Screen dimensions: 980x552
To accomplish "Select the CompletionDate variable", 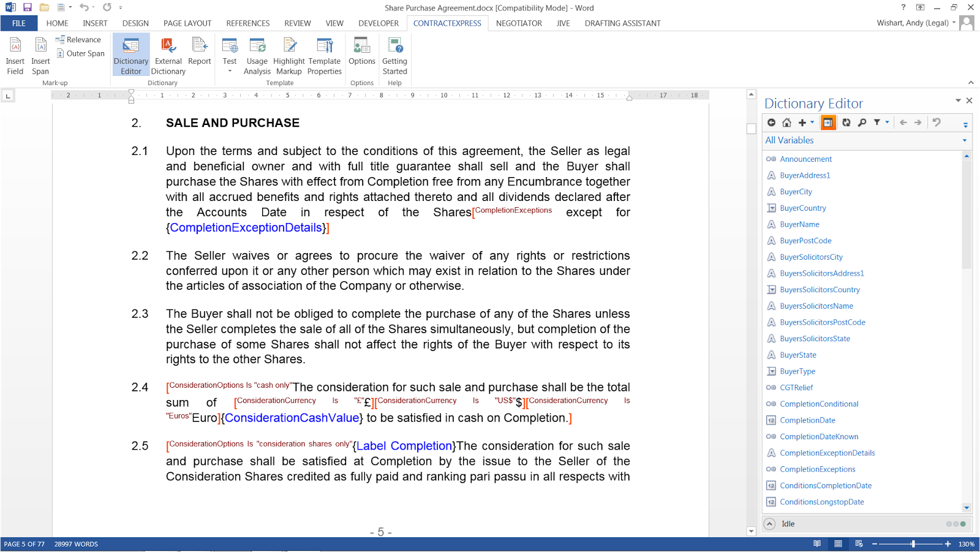I will tap(807, 420).
